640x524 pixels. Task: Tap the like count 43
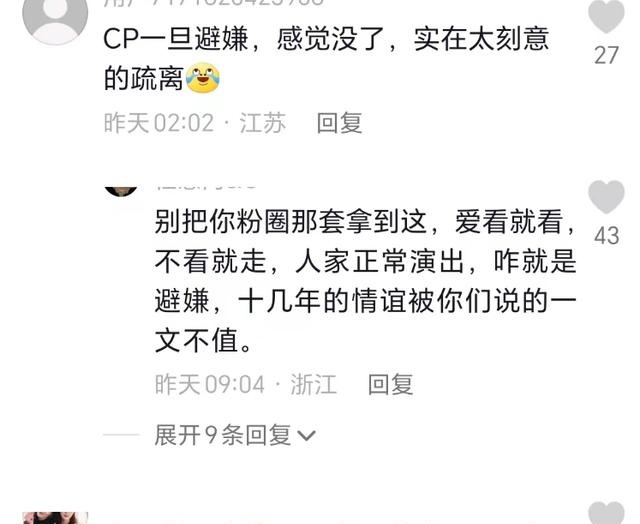(607, 236)
